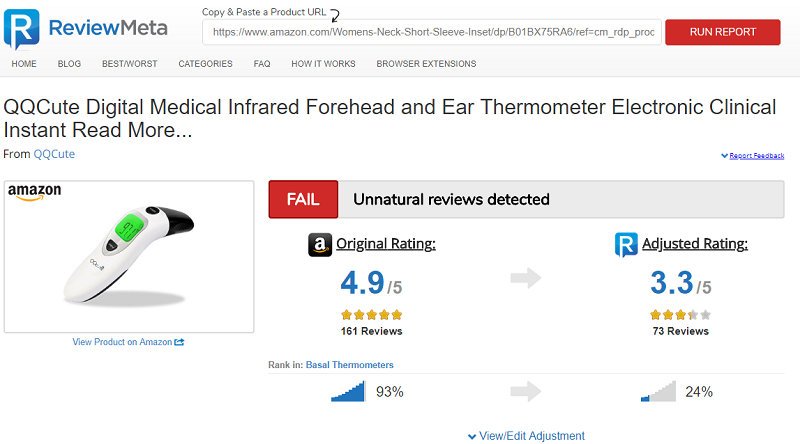Screen dimensions: 800x444
Task: Expand the Report Feedback dropdown
Action: click(753, 156)
